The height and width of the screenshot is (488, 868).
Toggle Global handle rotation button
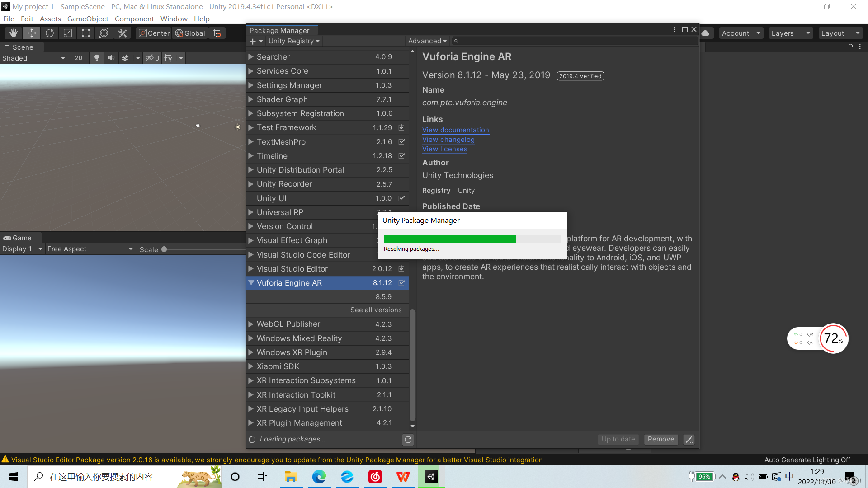pos(190,33)
